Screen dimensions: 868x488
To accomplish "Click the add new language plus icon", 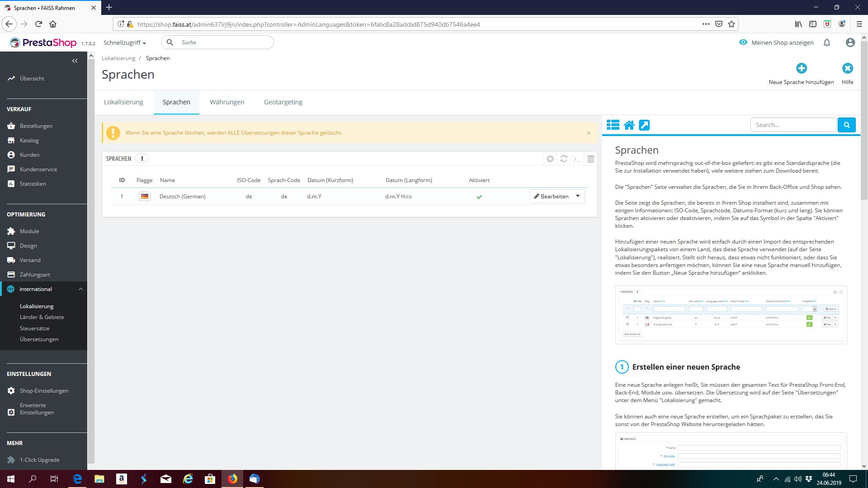I will [x=801, y=68].
